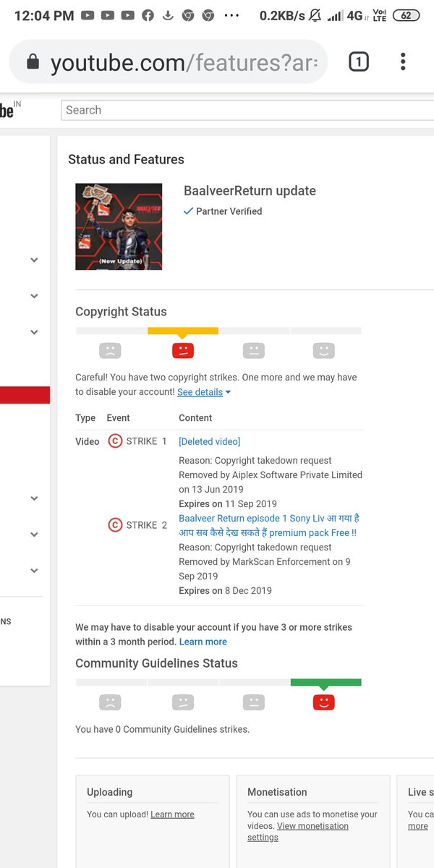
Task: Tap the first YouTube notification icon
Action: (x=88, y=15)
